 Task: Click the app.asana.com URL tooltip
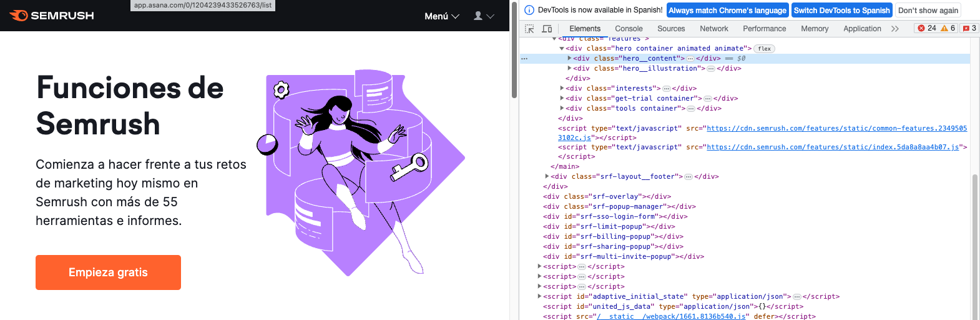point(203,5)
